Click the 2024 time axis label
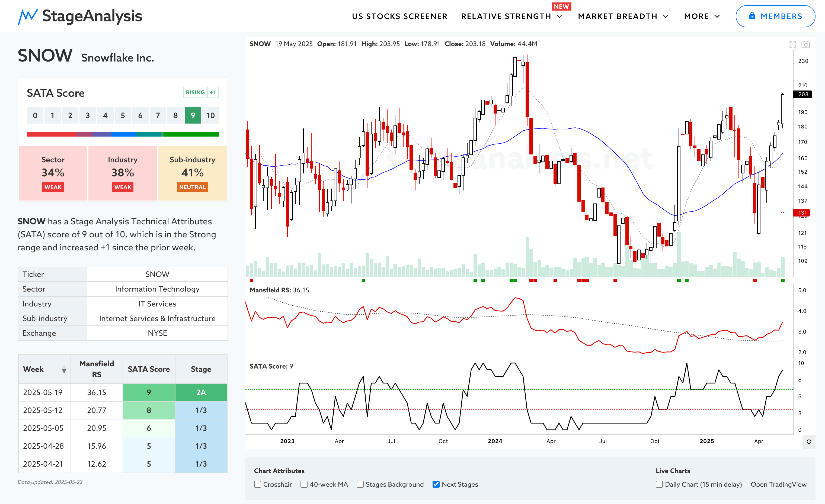 495,441
